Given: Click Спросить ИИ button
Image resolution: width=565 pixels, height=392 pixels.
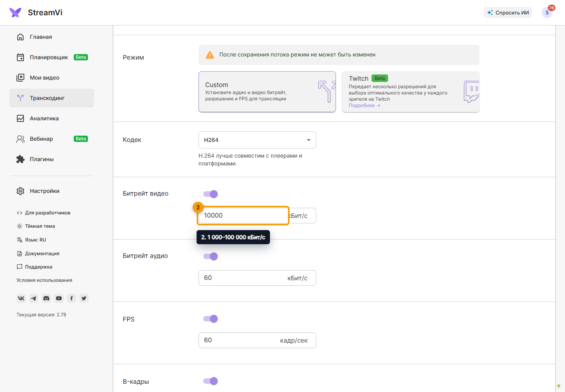Looking at the screenshot, I should (x=508, y=13).
